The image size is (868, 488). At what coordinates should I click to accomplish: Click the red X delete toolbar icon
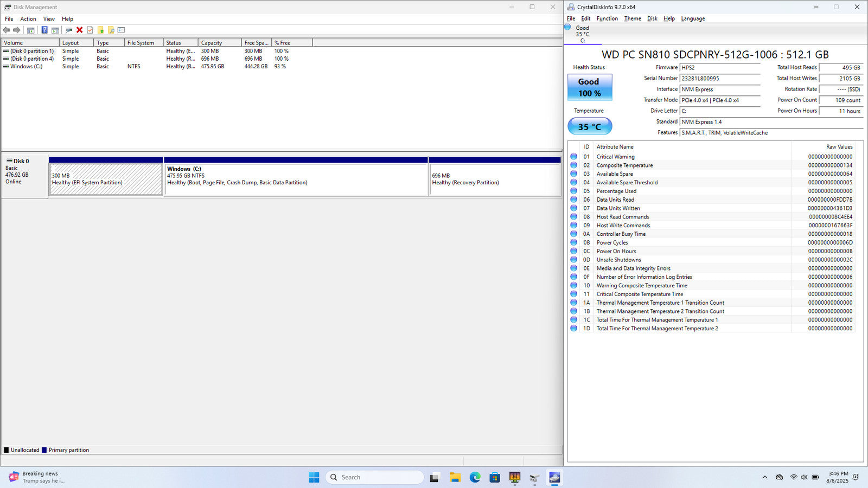coord(79,30)
